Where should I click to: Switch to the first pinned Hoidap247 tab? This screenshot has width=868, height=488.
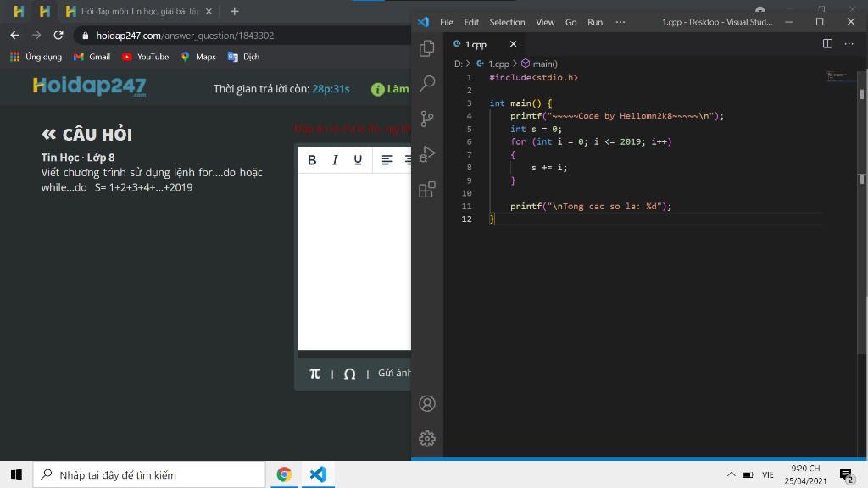coord(19,11)
